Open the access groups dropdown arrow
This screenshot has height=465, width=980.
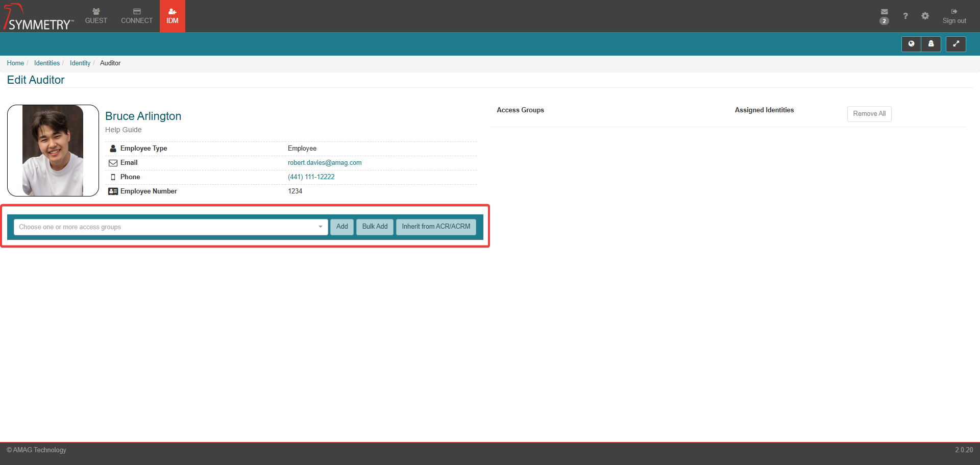tap(321, 227)
